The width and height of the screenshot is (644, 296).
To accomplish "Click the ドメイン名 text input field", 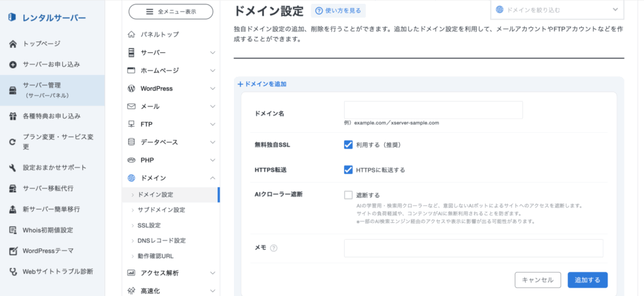I will [x=433, y=110].
